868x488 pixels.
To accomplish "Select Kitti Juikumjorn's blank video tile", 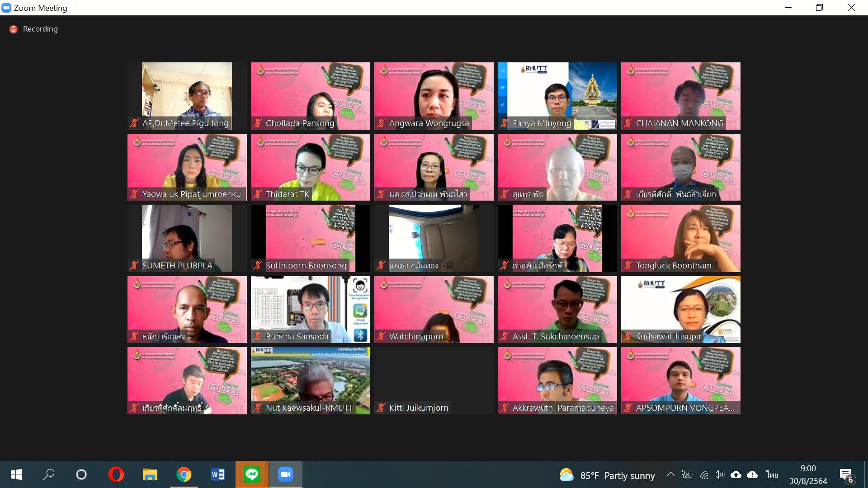I will click(x=434, y=380).
